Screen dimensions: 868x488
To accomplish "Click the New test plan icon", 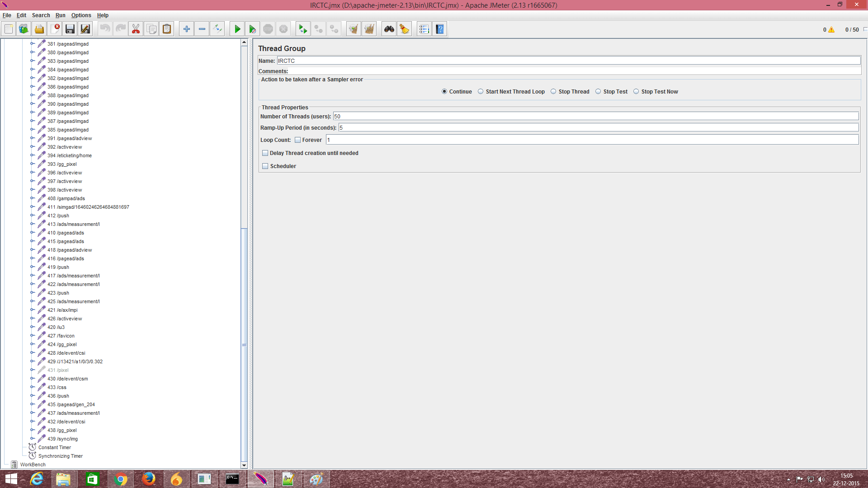I will coord(9,29).
